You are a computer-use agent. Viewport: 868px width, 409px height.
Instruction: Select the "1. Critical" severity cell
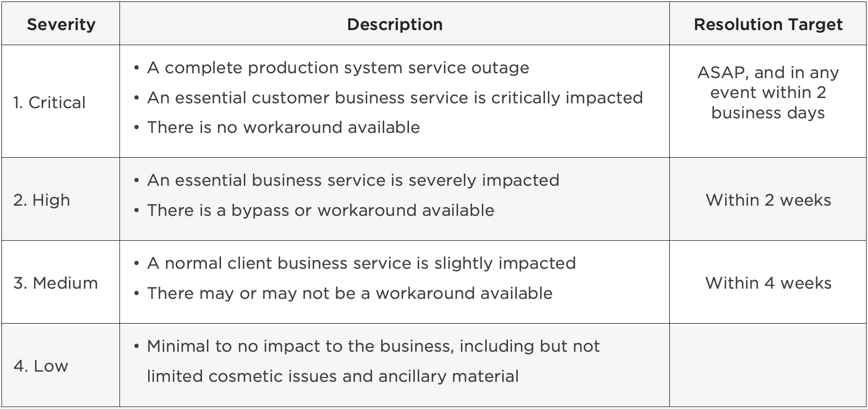tap(50, 102)
